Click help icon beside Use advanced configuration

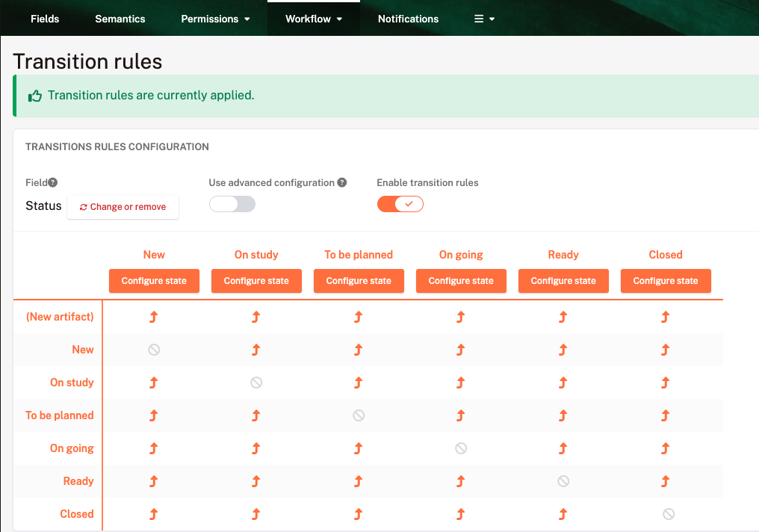[x=341, y=182]
